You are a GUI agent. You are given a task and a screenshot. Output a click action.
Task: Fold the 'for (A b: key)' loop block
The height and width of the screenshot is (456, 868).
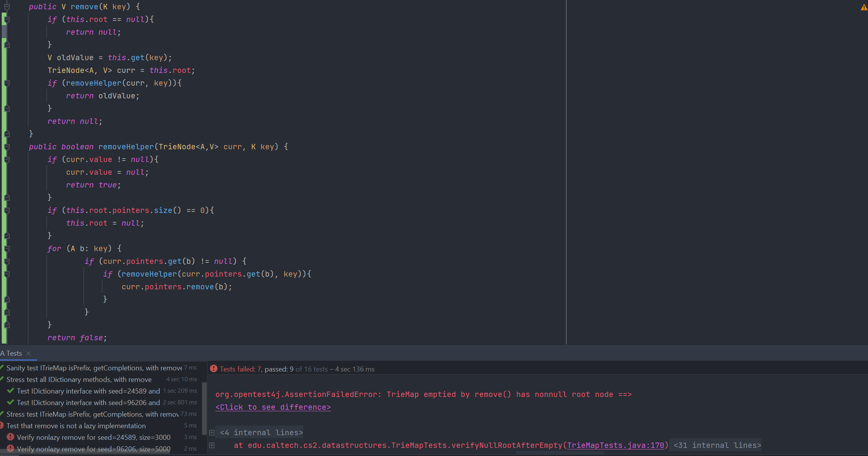[7, 249]
